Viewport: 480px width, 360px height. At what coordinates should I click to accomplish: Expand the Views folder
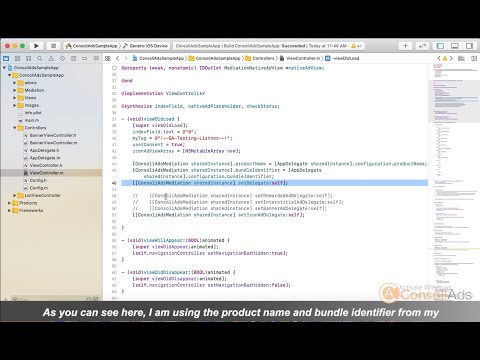14,98
